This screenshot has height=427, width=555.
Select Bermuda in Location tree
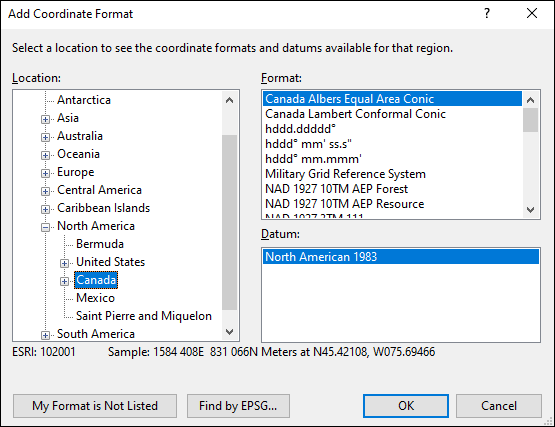[100, 244]
